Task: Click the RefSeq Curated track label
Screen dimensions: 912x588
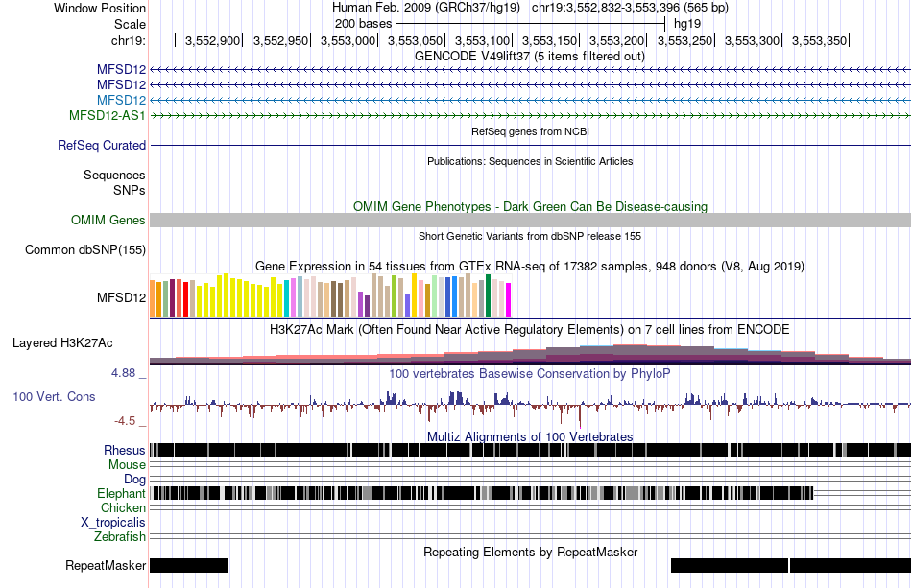Action: click(102, 145)
